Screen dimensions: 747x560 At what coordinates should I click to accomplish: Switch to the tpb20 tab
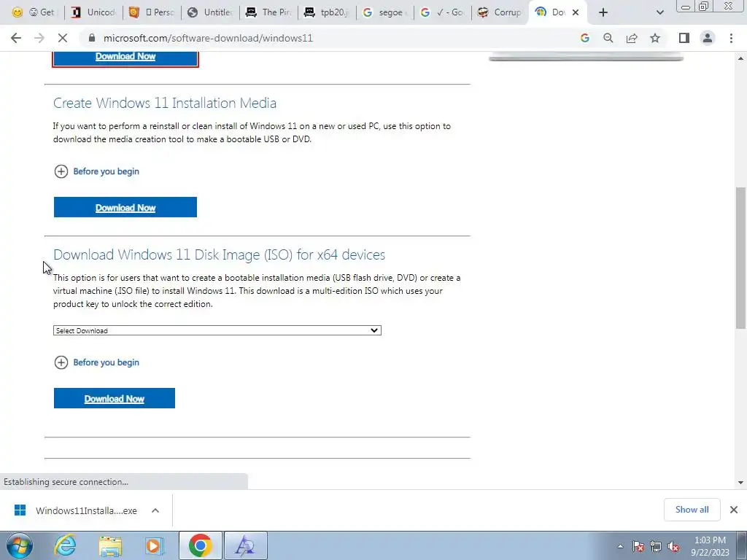coord(327,12)
